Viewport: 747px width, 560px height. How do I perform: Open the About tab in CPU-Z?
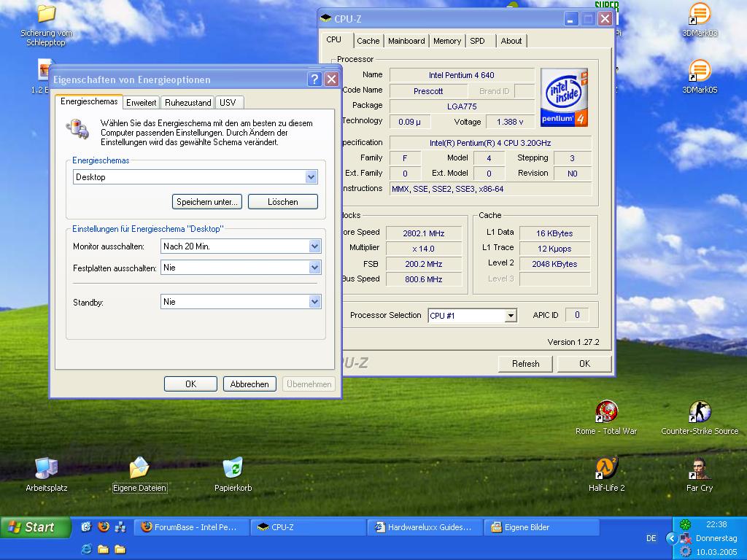511,41
